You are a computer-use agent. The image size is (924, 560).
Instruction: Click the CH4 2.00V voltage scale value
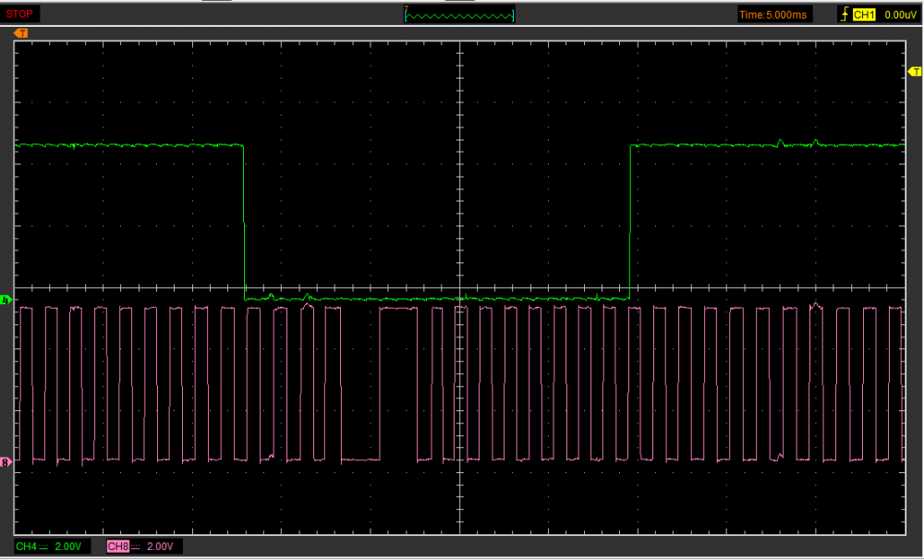point(69,547)
